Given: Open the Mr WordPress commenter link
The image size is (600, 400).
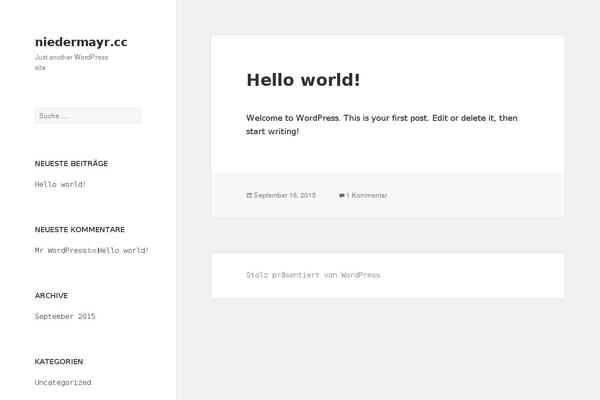Looking at the screenshot, I should pos(60,250).
